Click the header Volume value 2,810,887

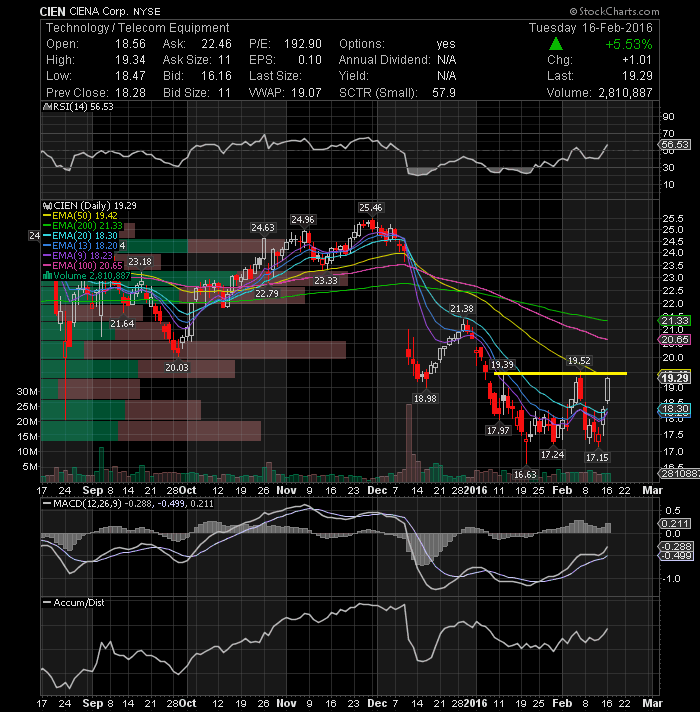[x=625, y=93]
